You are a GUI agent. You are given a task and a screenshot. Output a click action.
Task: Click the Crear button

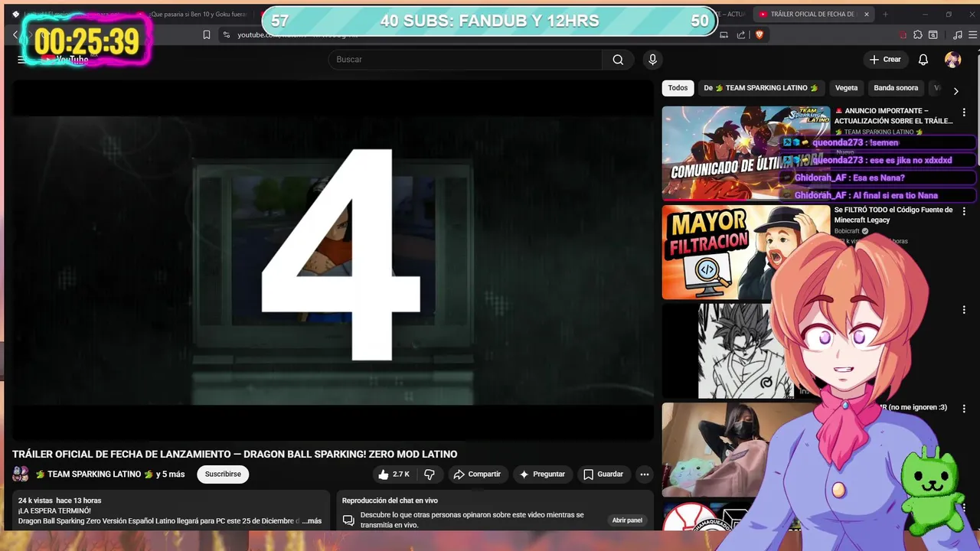[x=885, y=60]
